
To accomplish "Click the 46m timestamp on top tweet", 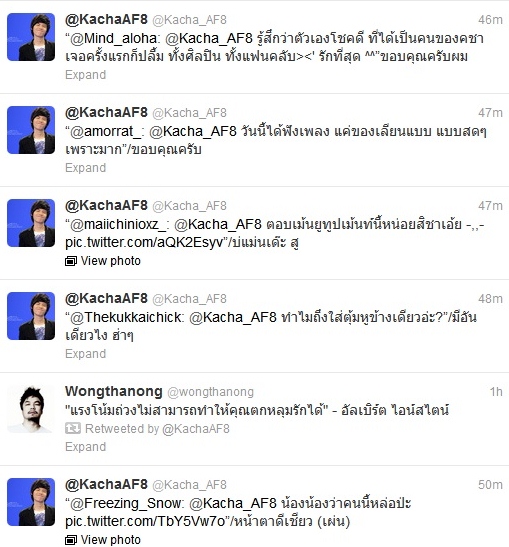I will [x=490, y=20].
